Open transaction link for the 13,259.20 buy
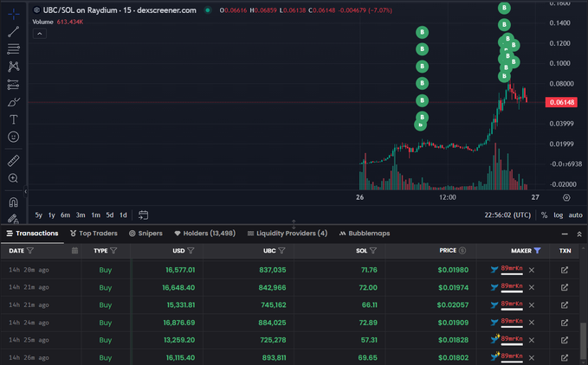 coord(565,340)
